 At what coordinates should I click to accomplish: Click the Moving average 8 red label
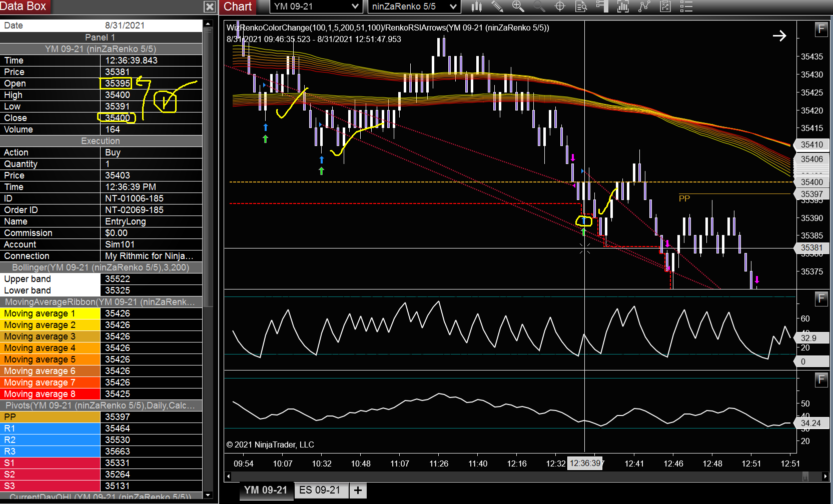(x=50, y=394)
